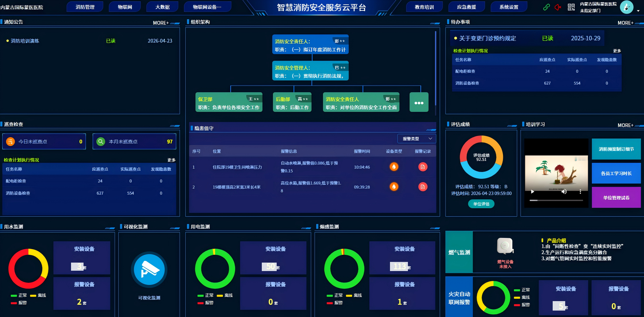Open the video more-options three dots
The image size is (644, 317).
[580, 192]
